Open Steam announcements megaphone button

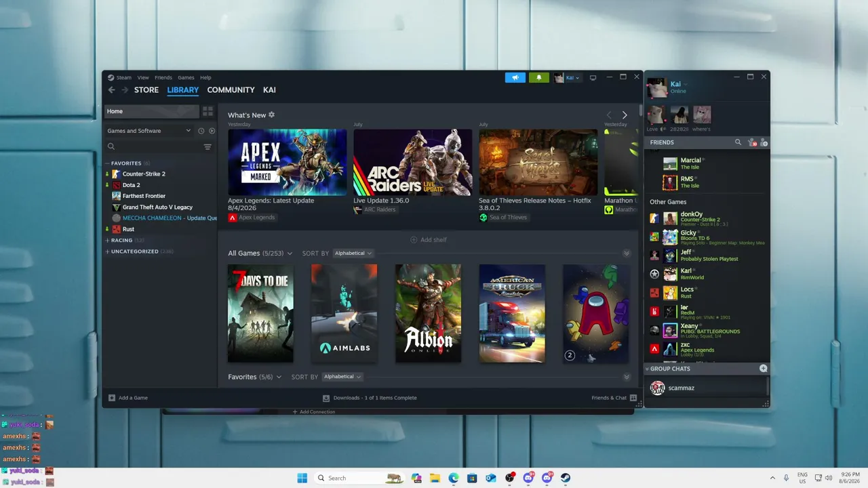[515, 77]
